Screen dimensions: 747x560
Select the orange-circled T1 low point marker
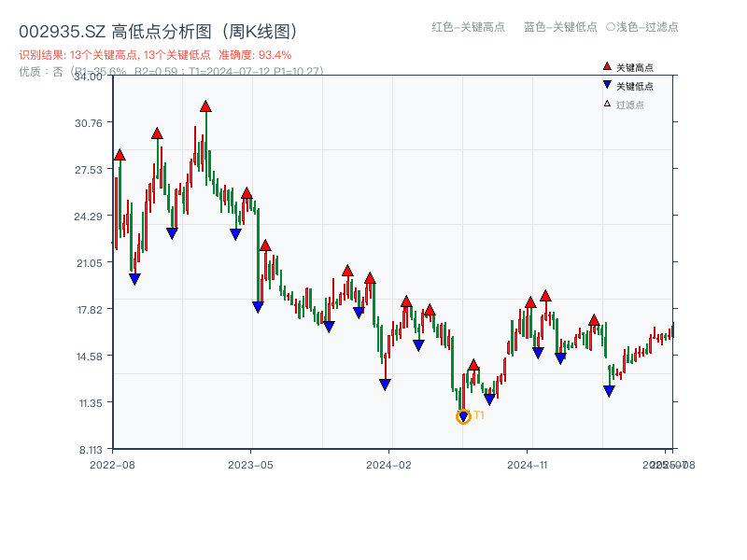[463, 417]
